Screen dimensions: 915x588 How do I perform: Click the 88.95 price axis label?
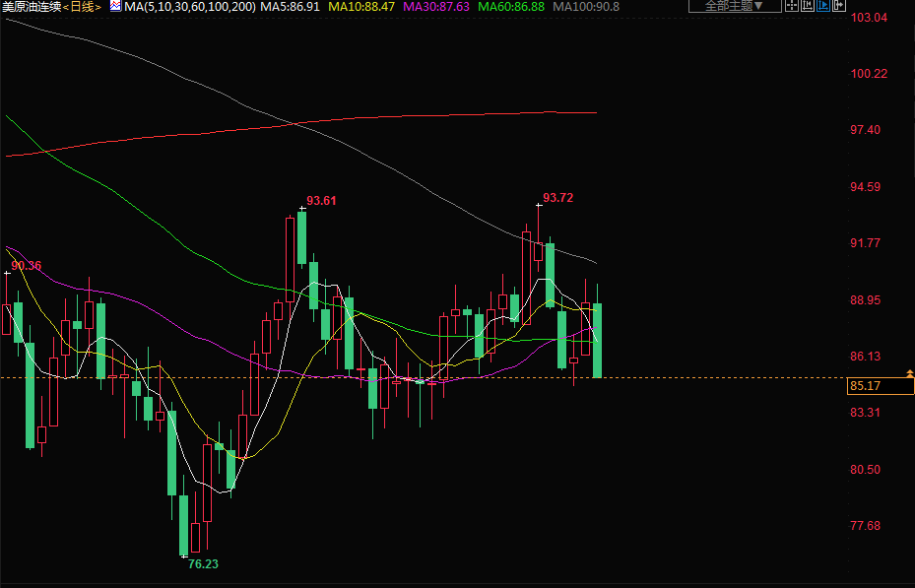point(866,300)
